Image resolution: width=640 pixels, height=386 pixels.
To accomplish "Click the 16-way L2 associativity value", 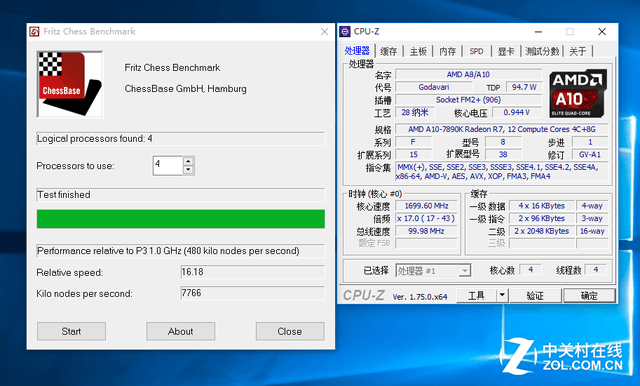I will coord(592,231).
